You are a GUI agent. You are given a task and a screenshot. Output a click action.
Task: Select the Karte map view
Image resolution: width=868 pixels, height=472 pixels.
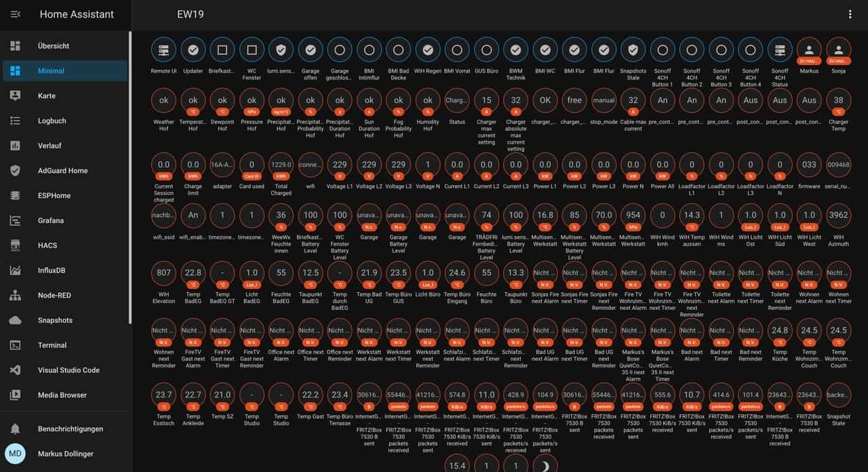pos(47,96)
